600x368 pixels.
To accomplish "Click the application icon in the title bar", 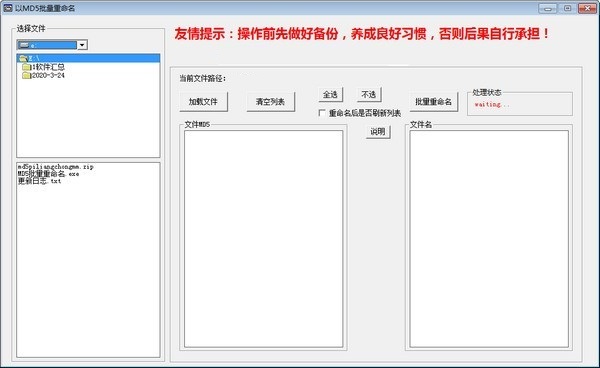I will coord(8,8).
